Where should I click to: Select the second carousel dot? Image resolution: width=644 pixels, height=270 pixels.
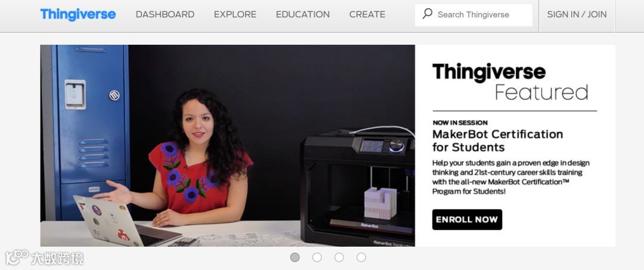click(317, 257)
